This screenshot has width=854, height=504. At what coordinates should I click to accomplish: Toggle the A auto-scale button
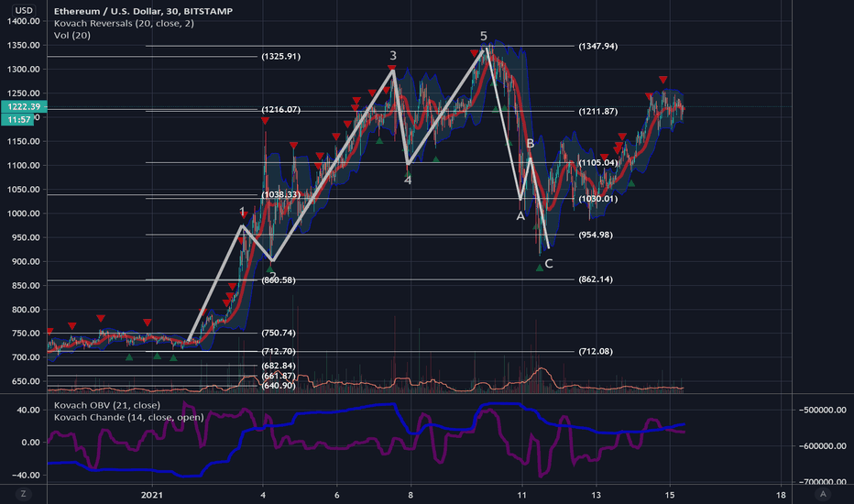(x=823, y=494)
